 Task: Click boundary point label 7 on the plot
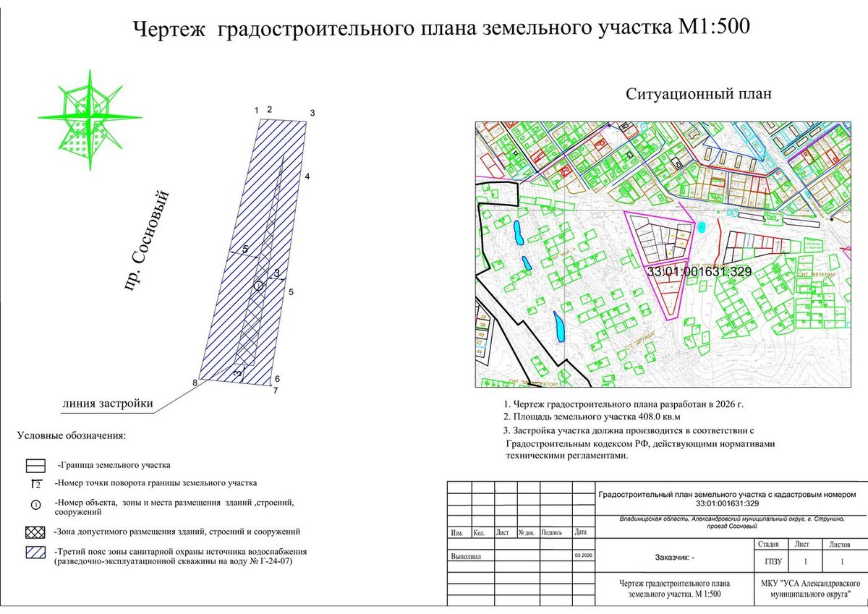pyautogui.click(x=275, y=391)
